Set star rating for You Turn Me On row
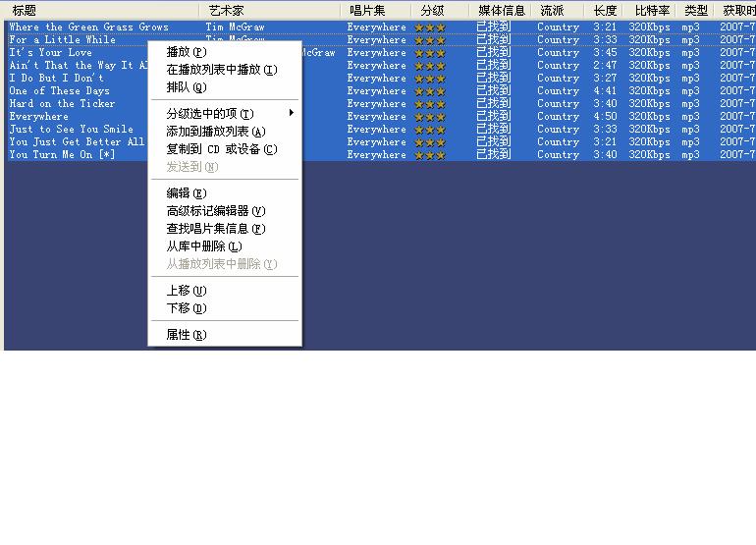The width and height of the screenshot is (756, 545). click(430, 155)
